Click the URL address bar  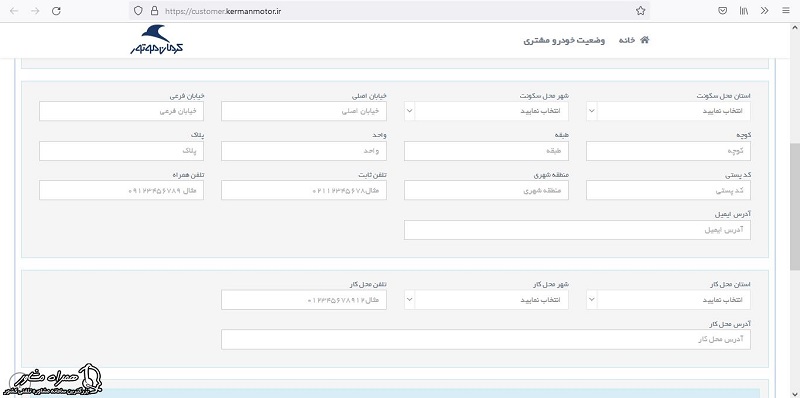[388, 11]
